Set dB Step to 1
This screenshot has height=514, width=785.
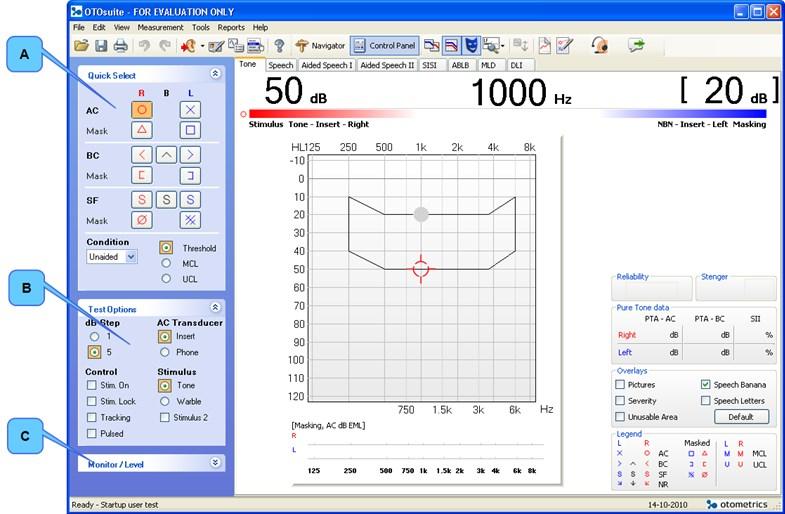pos(94,336)
